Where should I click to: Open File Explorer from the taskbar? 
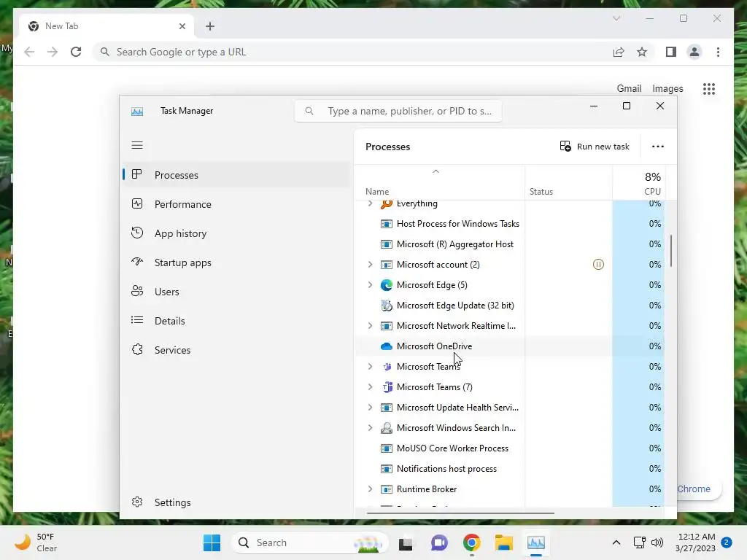click(503, 542)
